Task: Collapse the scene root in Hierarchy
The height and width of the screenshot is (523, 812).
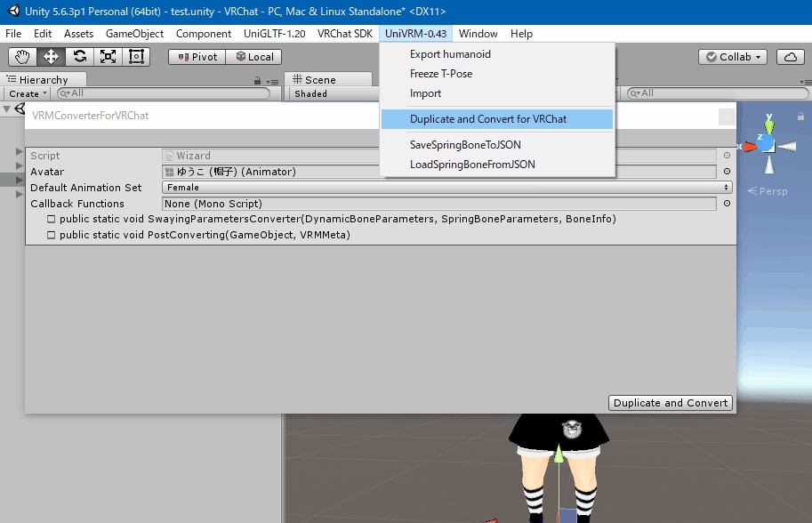Action: tap(6, 109)
